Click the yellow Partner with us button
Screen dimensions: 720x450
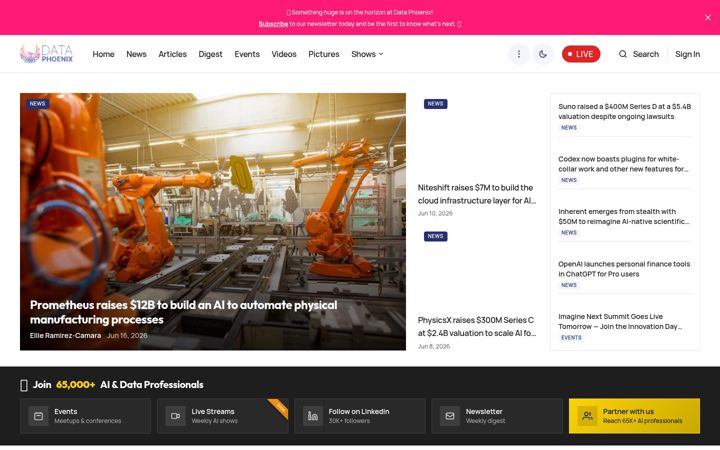coord(634,416)
